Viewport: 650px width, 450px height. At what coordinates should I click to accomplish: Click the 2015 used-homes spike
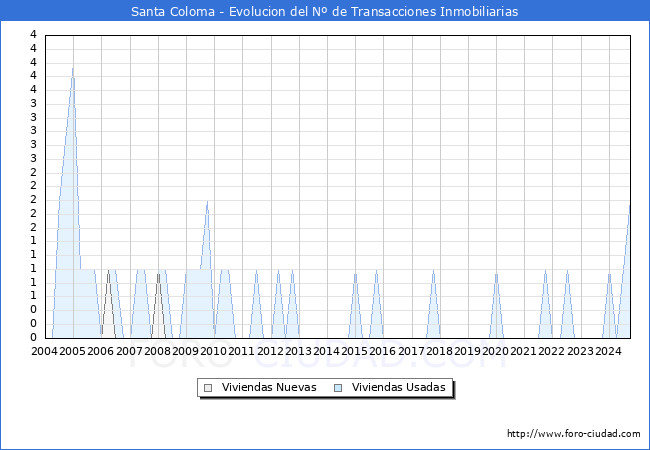point(355,275)
